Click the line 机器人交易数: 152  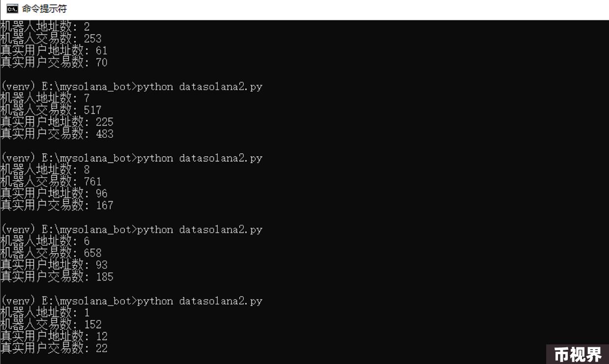[51, 325]
